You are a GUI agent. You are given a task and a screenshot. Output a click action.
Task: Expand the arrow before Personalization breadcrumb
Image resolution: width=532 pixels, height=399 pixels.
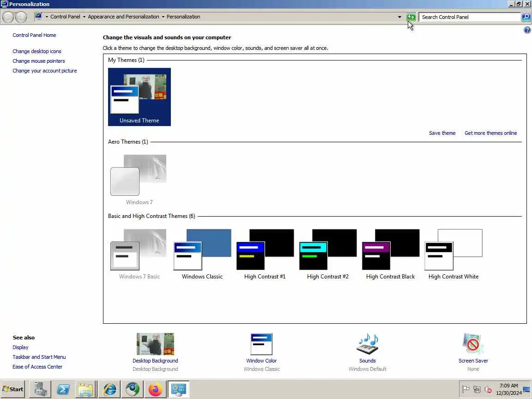click(x=163, y=17)
